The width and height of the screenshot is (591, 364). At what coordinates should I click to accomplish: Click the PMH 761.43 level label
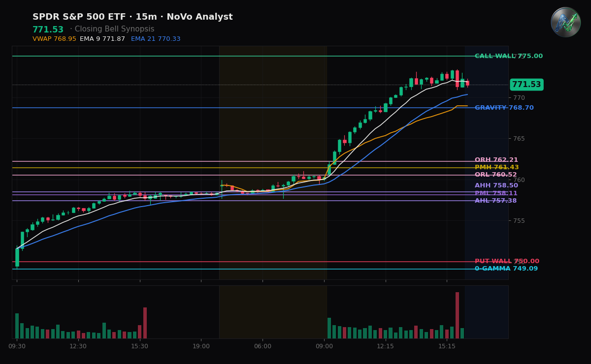[497, 168]
